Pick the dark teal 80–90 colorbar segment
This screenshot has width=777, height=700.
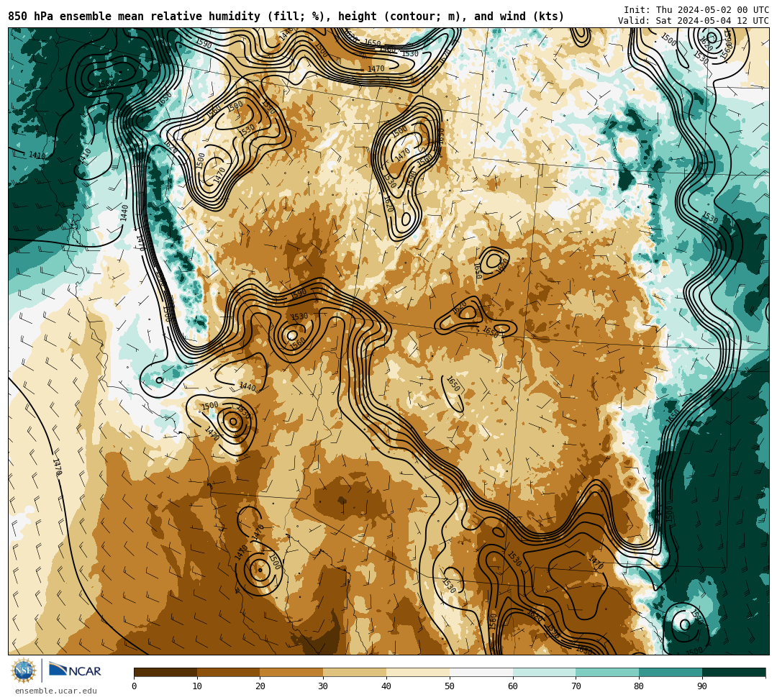pos(671,672)
